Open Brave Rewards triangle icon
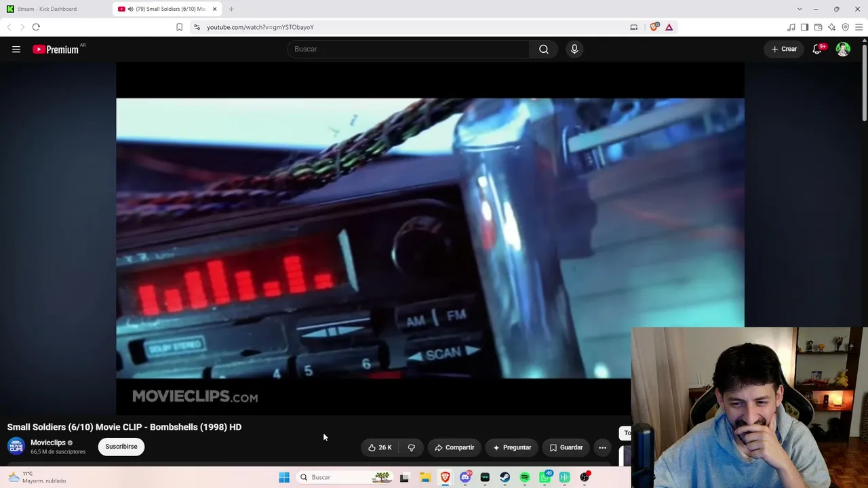Image resolution: width=868 pixels, height=488 pixels. pos(669,27)
